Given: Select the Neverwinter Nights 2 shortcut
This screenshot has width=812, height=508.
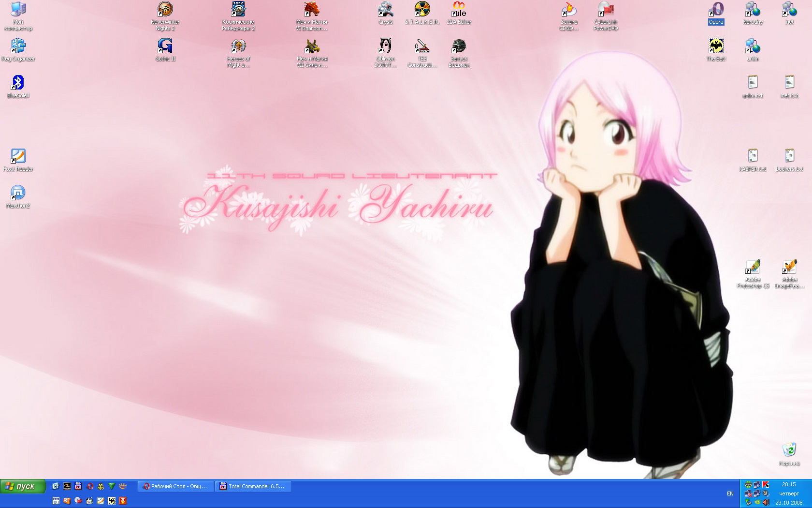Looking at the screenshot, I should point(165,16).
